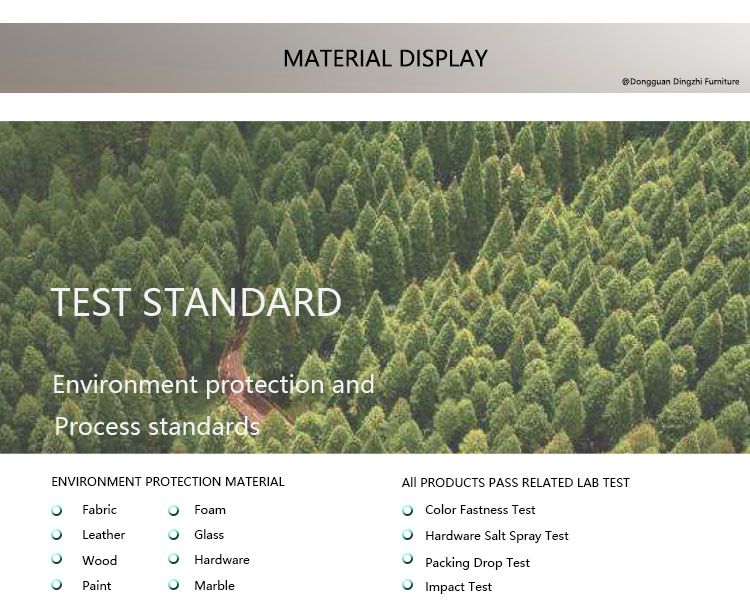The height and width of the screenshot is (612, 750).
Task: Select the Foam material label
Action: coord(210,510)
